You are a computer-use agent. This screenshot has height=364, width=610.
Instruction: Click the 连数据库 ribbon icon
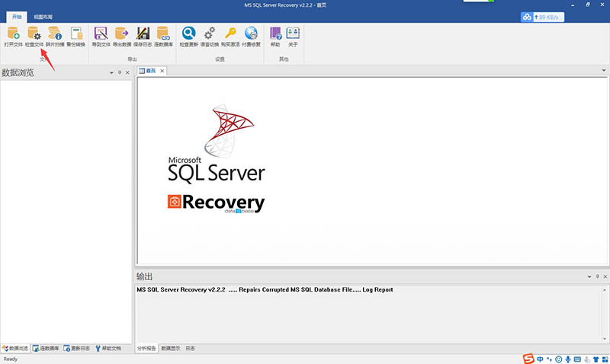[x=163, y=37]
